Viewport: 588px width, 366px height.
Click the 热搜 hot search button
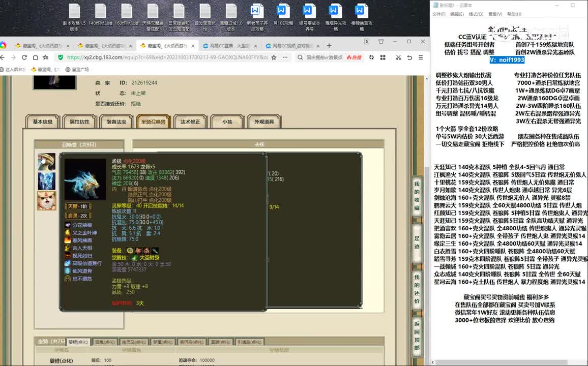(354, 57)
